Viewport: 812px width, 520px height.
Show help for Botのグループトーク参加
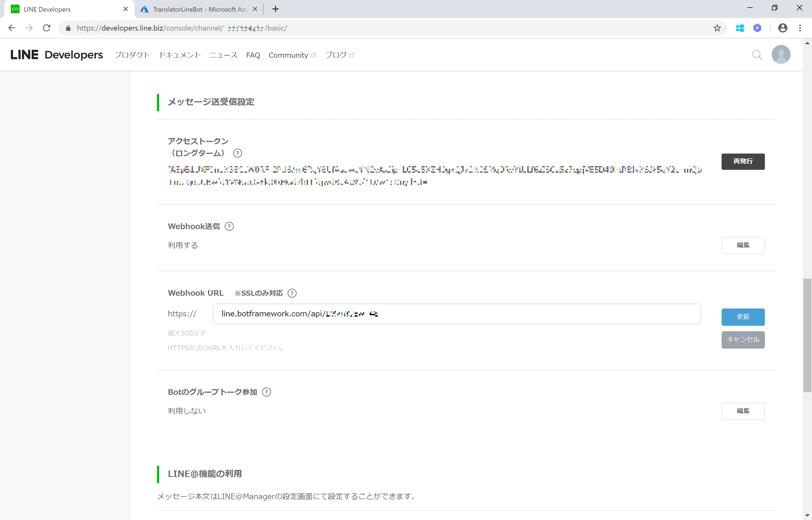267,392
